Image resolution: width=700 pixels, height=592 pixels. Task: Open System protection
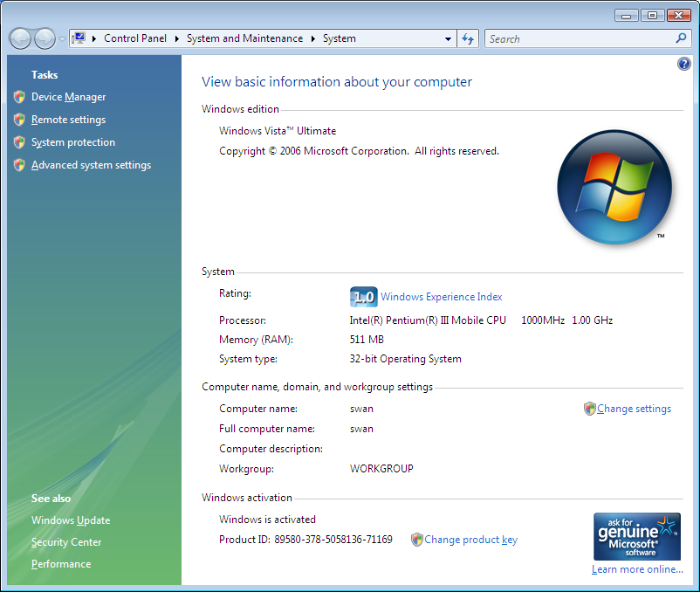pos(73,142)
